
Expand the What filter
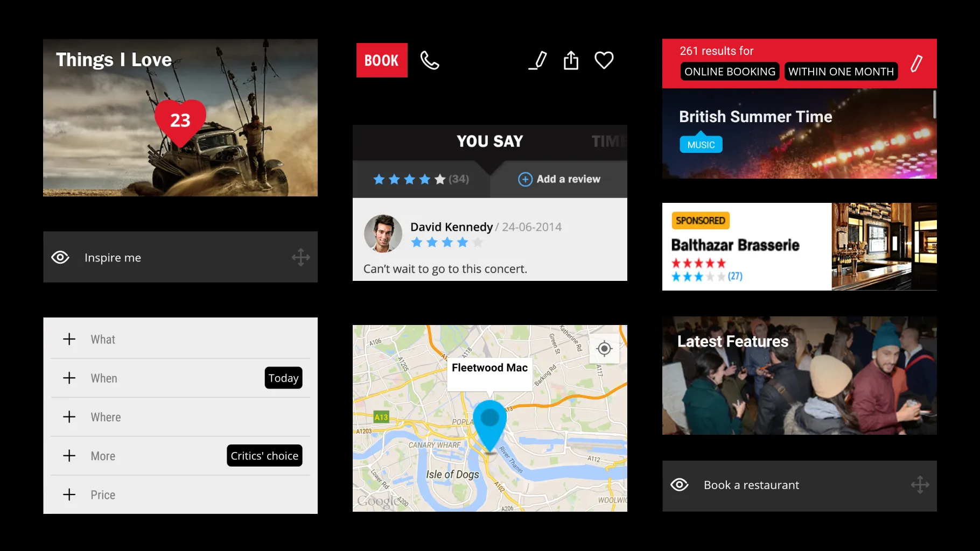point(180,339)
